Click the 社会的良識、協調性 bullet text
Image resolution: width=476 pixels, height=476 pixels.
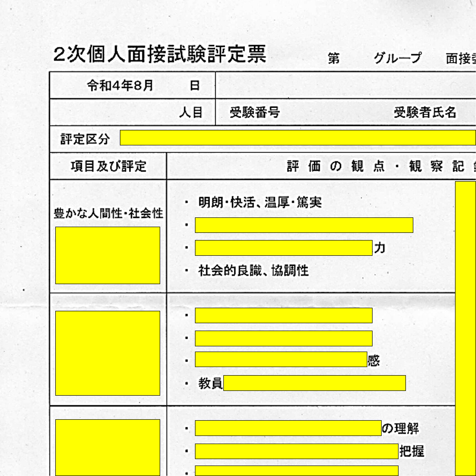[x=253, y=271]
